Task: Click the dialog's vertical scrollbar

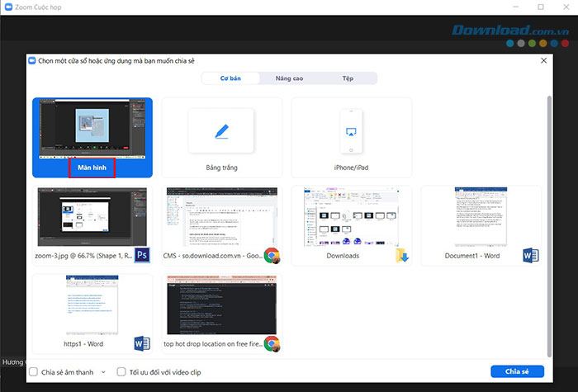Action: coord(549,206)
